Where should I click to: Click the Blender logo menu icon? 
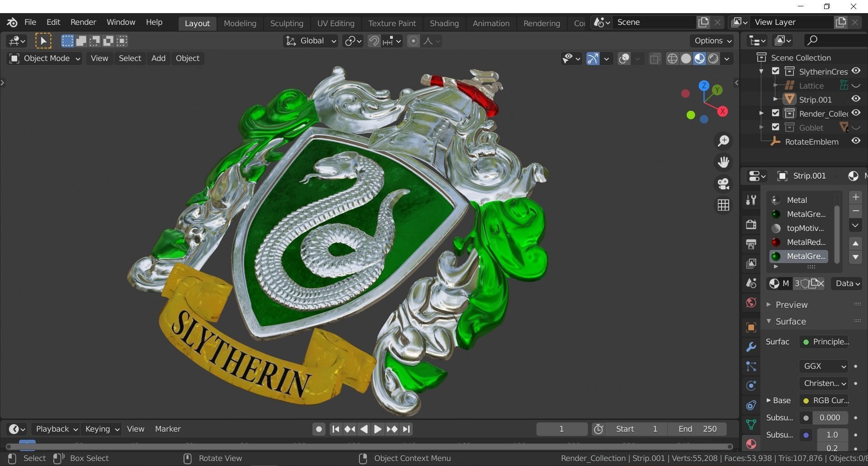point(12,22)
